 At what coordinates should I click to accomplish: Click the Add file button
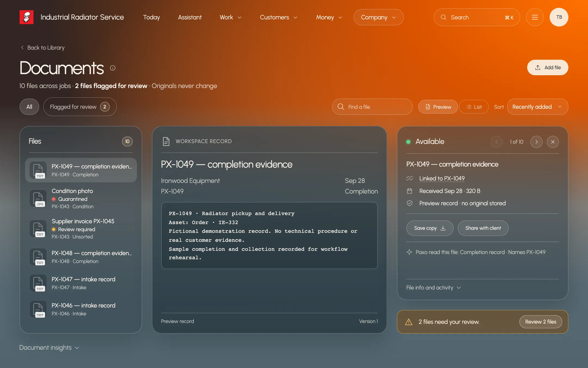point(547,67)
